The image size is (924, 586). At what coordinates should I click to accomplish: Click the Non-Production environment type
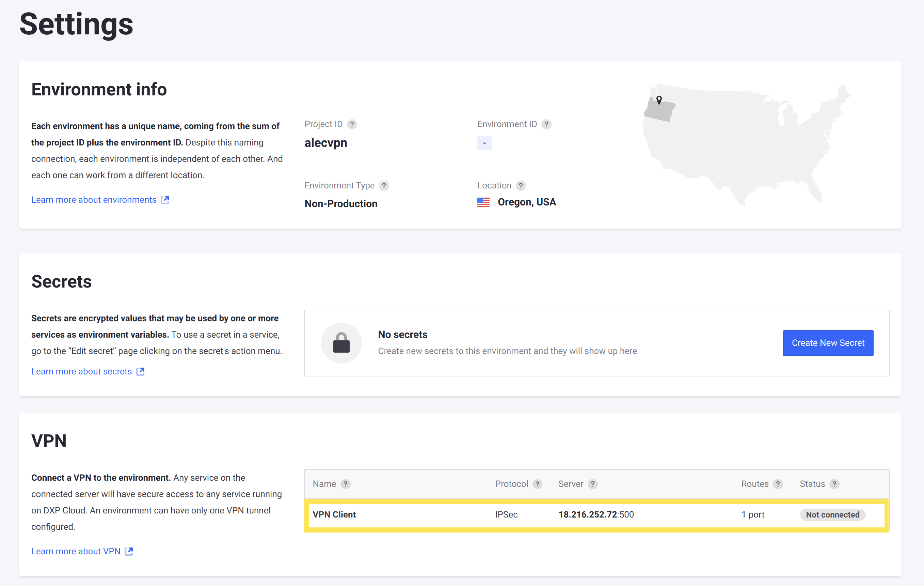tap(340, 203)
